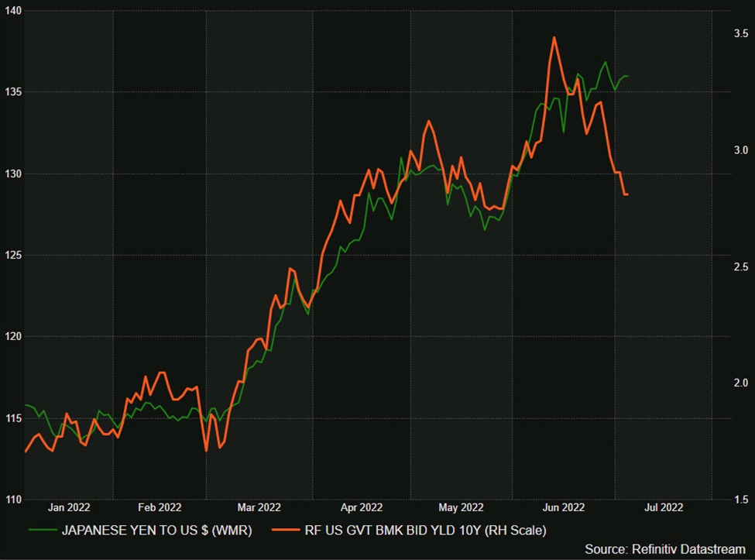
Task: Select the Apr 2022 x-axis label
Action: pyautogui.click(x=361, y=508)
